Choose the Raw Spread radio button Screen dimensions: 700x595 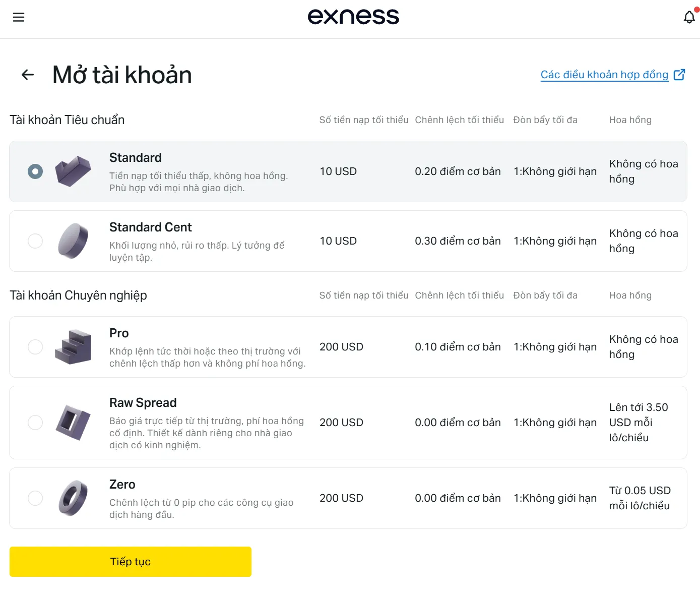click(35, 423)
